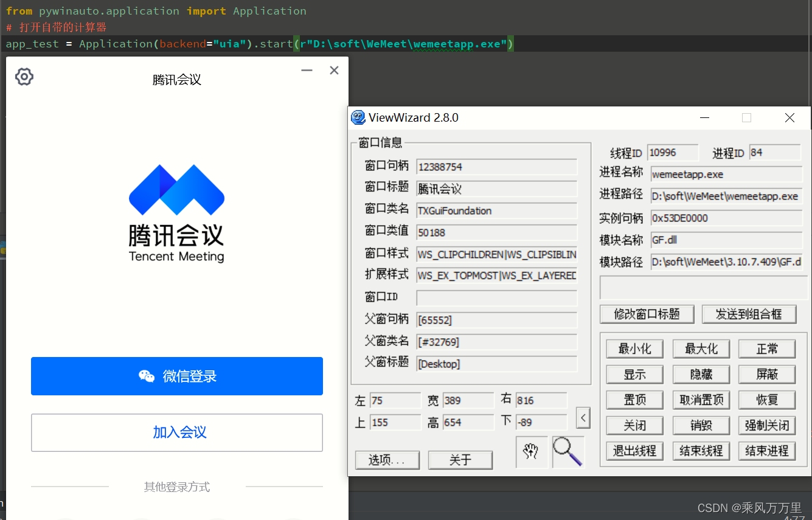812x520 pixels.
Task: Click 修改窗口标题 button
Action: coord(647,314)
